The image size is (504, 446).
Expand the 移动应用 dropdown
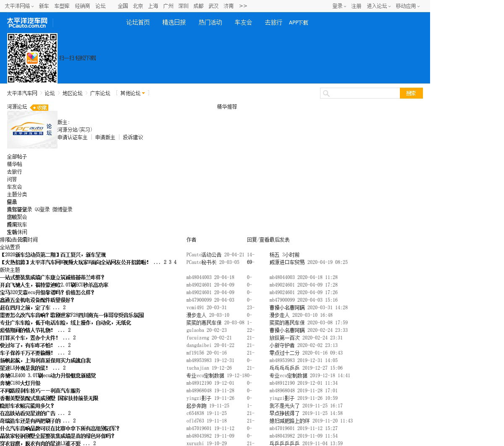pos(407,6)
